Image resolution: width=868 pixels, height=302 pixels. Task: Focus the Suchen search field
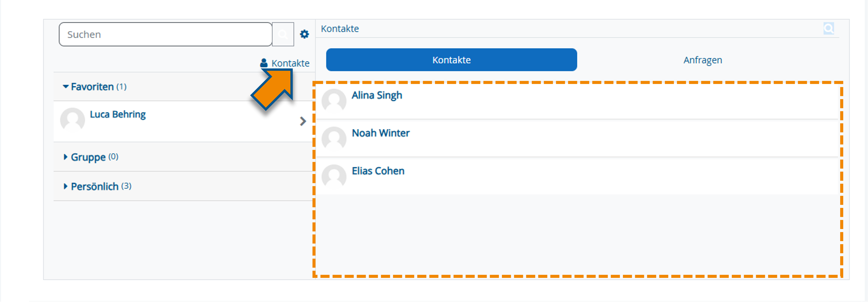point(165,34)
